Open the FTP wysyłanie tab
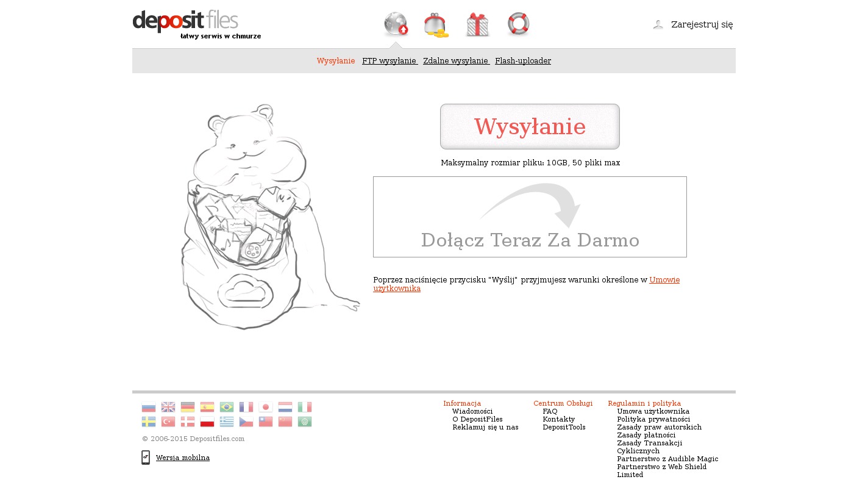Screen dimensions: 868x485 pos(390,61)
